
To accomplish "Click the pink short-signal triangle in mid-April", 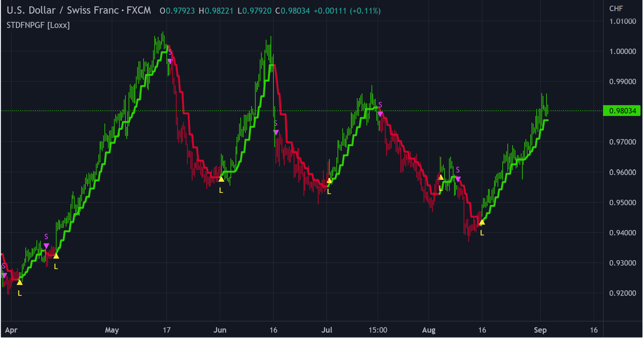I will (x=46, y=246).
